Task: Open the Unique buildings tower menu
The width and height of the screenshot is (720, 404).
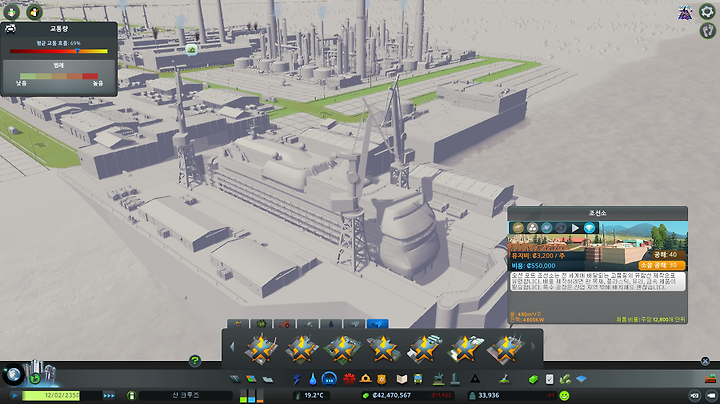Action: [455, 379]
